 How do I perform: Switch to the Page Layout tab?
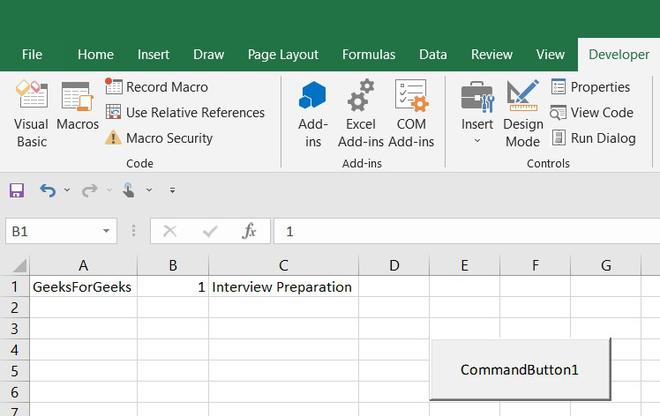point(283,54)
